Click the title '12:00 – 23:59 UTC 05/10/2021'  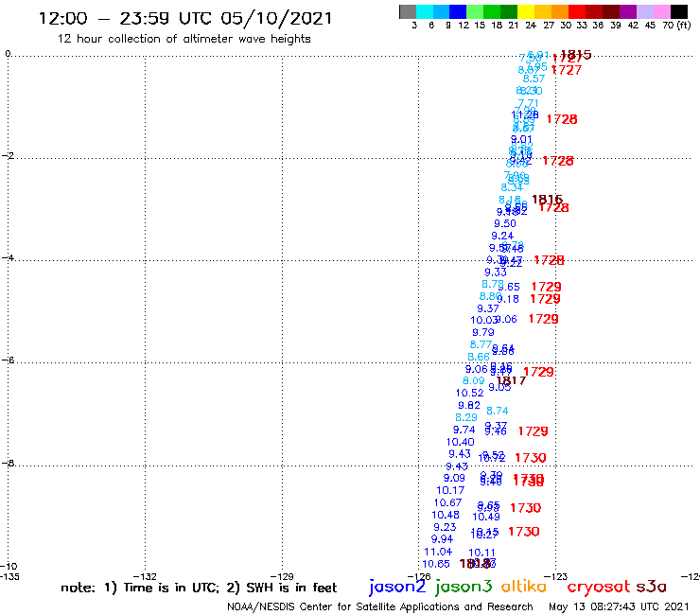pos(185,18)
